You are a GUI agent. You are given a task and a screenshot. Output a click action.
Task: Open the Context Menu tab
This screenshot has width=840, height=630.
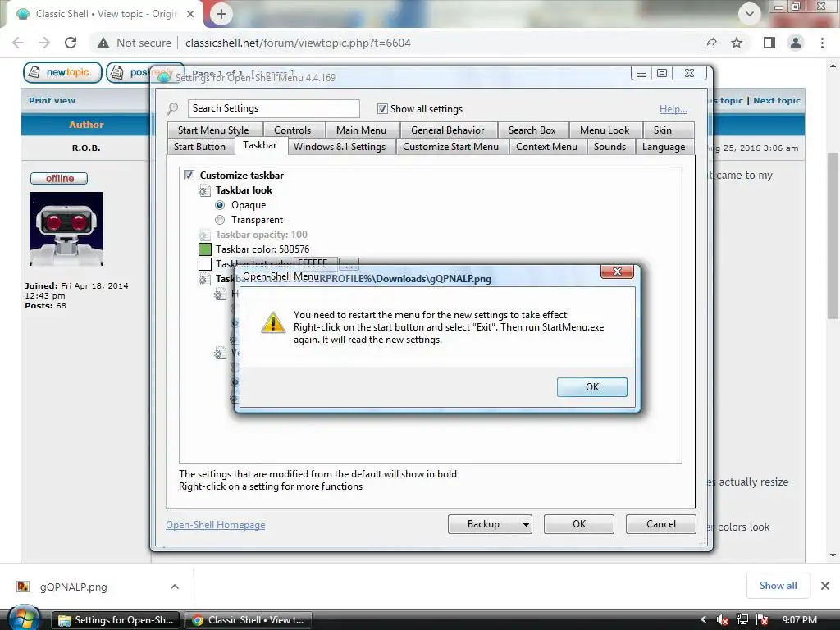pyautogui.click(x=546, y=147)
